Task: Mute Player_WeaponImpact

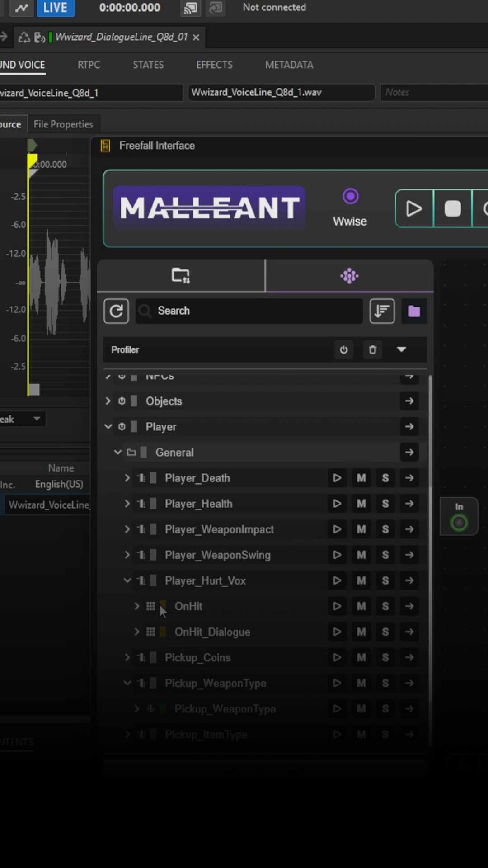Action: (361, 529)
